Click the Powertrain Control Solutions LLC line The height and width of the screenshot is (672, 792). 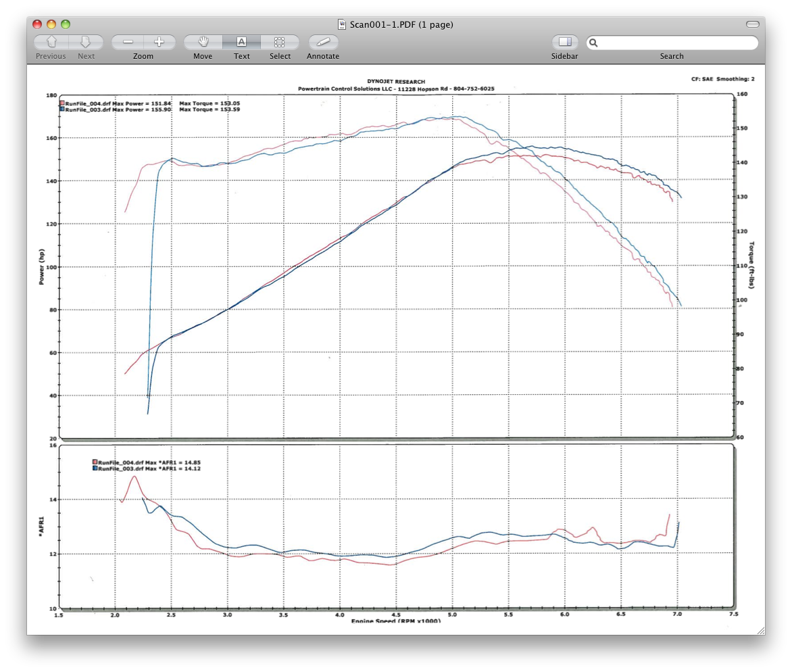coord(396,89)
